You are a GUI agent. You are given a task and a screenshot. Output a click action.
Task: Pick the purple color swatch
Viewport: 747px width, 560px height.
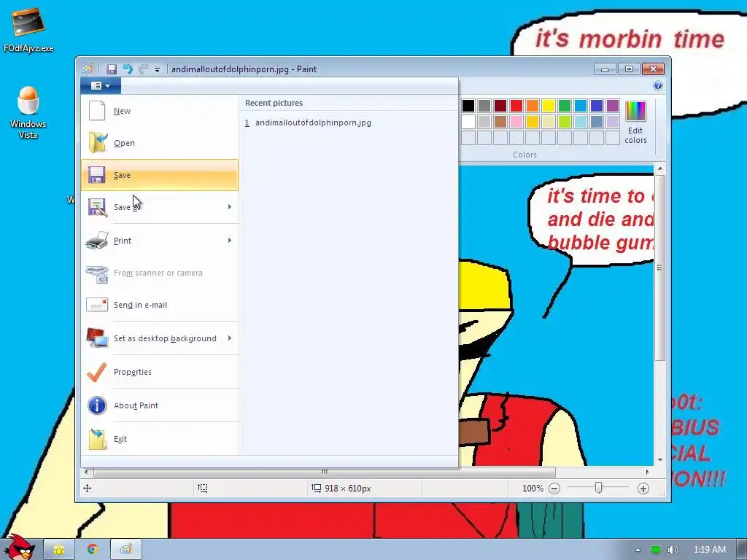pos(613,106)
